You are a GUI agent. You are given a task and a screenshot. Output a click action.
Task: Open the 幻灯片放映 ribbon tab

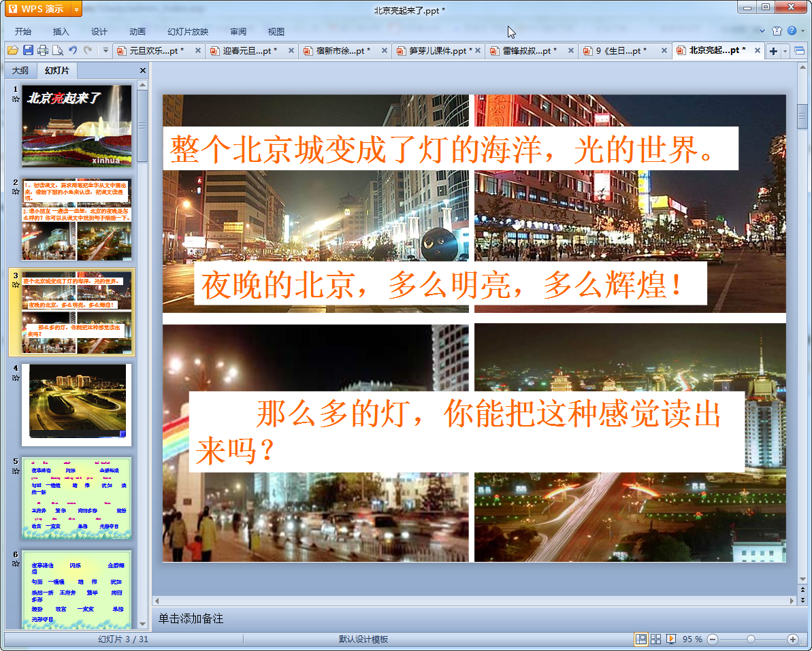click(187, 31)
